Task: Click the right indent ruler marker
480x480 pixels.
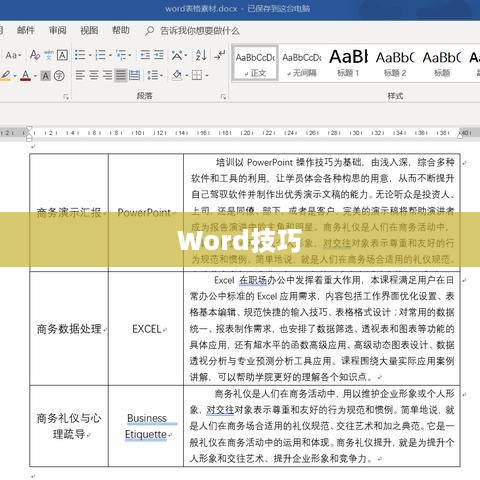Action: [460, 135]
